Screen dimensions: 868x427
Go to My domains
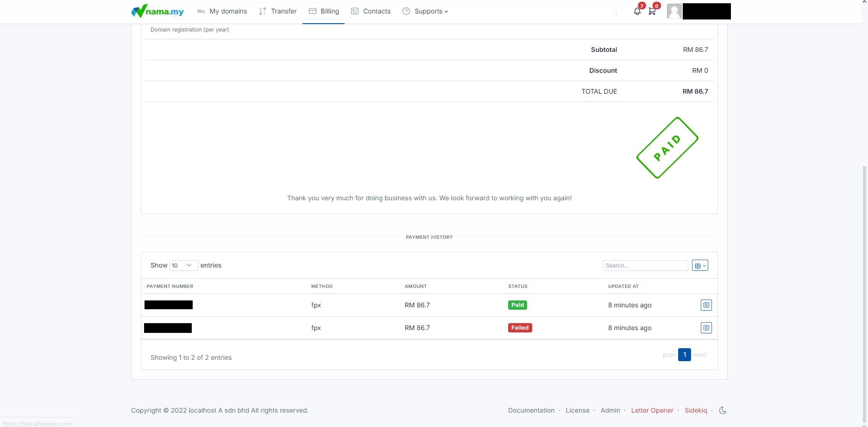click(222, 11)
